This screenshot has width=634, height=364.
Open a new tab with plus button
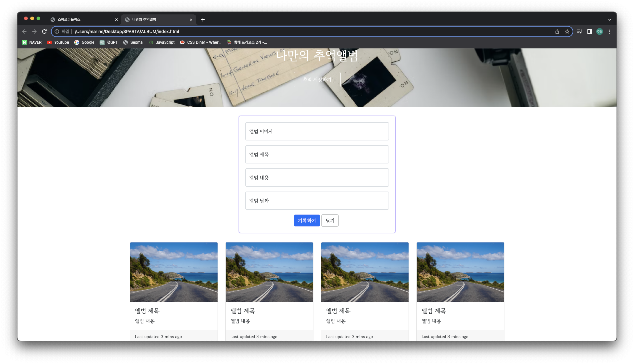pyautogui.click(x=203, y=19)
